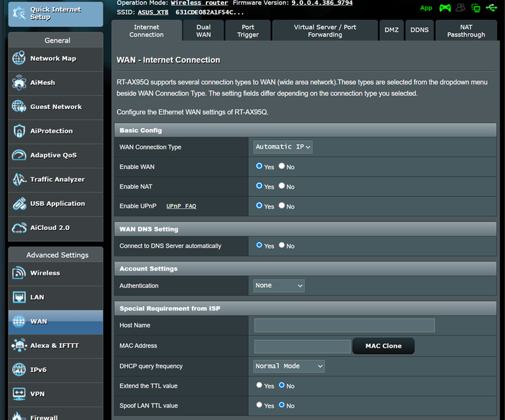The height and width of the screenshot is (420, 505).
Task: Set Enable UPnP to No
Action: coord(281,205)
